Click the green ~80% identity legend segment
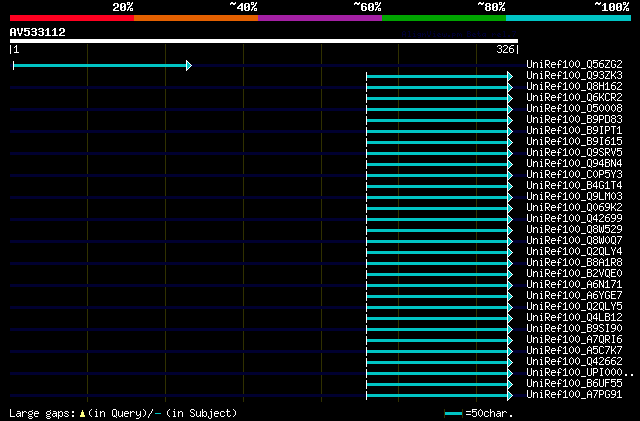 click(444, 18)
